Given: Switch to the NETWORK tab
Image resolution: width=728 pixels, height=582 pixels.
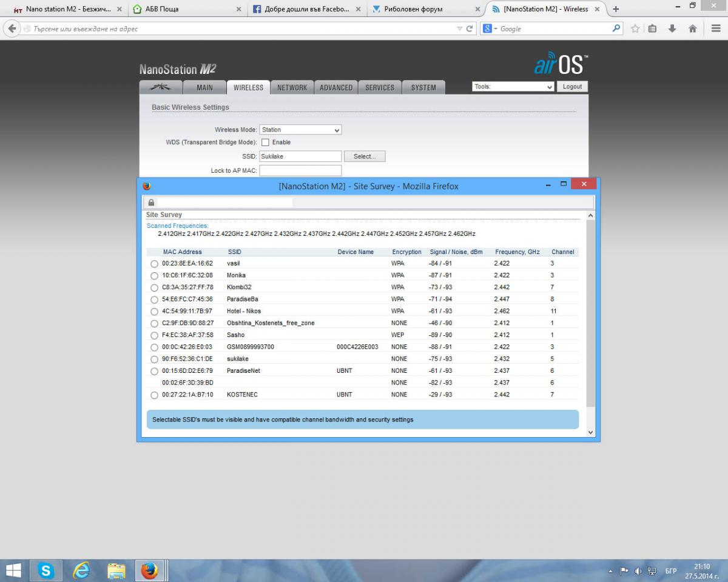Looking at the screenshot, I should (x=292, y=87).
